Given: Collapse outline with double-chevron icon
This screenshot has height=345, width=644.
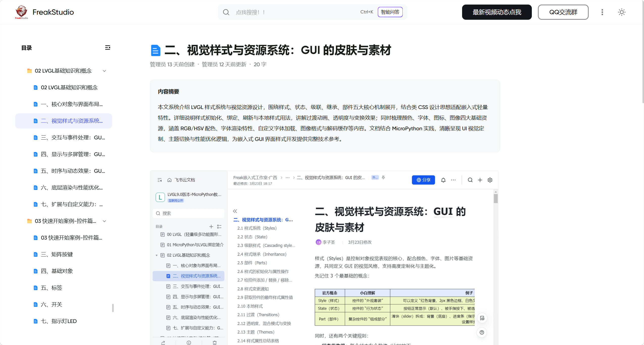Looking at the screenshot, I should (235, 211).
